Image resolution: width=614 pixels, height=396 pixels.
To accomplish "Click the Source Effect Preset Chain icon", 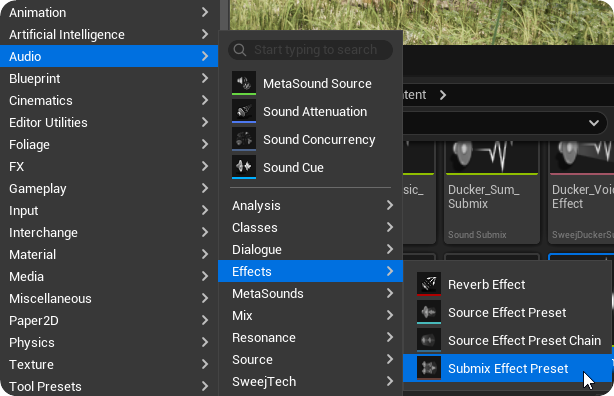I will pyautogui.click(x=429, y=340).
